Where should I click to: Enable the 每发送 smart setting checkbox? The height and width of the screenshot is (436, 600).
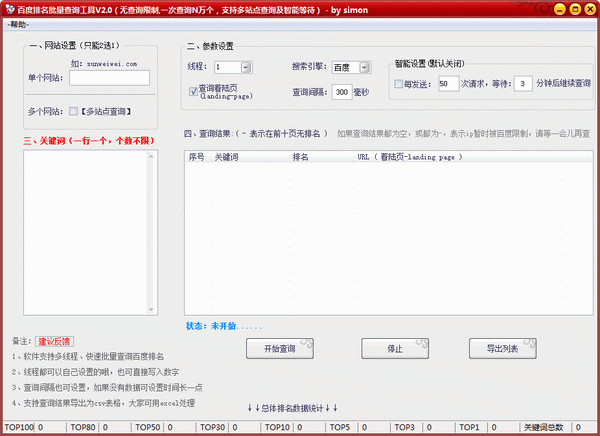[398, 83]
